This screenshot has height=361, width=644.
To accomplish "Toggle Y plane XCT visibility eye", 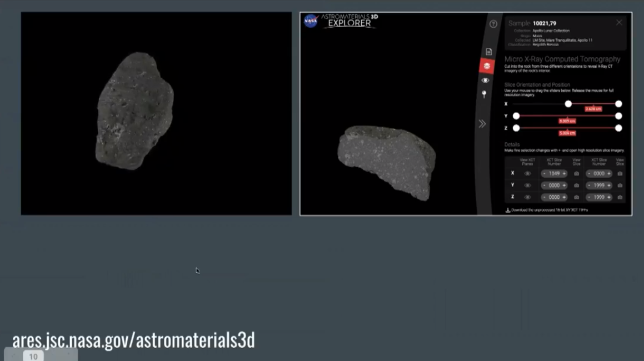I will tap(527, 185).
